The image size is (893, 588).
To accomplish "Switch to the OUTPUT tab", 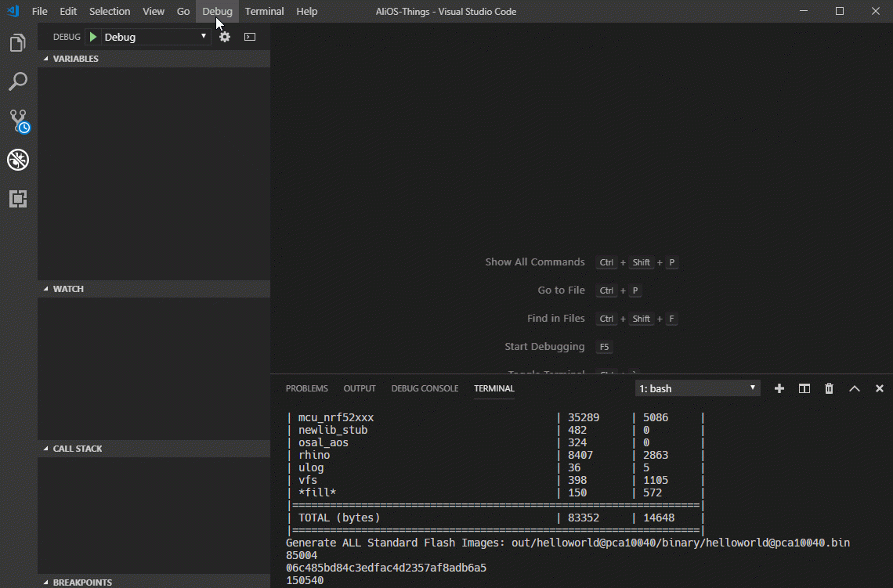I will (x=360, y=388).
